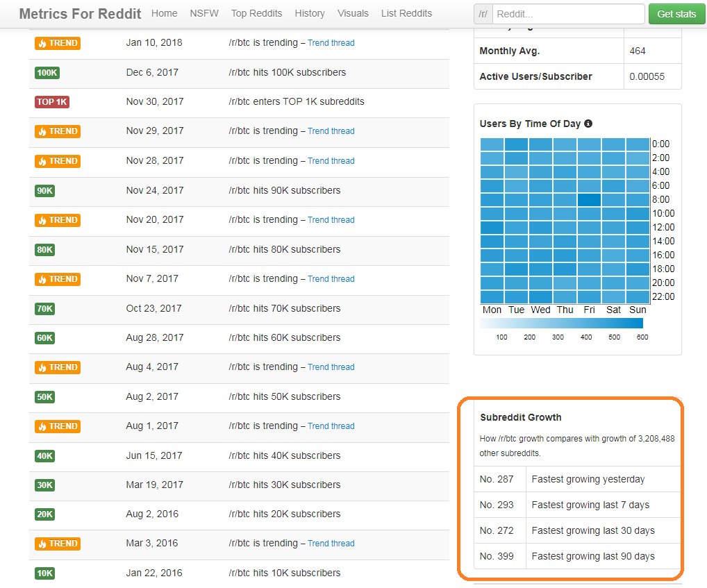The width and height of the screenshot is (707, 588).
Task: Click the info icon beside Users By Time Of Day
Action: pyautogui.click(x=588, y=124)
